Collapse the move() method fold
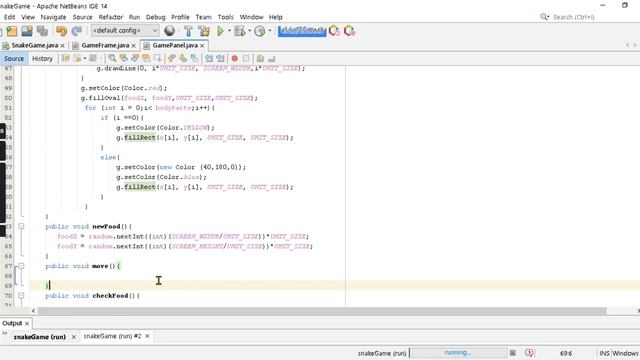The image size is (640, 360). tap(21, 266)
